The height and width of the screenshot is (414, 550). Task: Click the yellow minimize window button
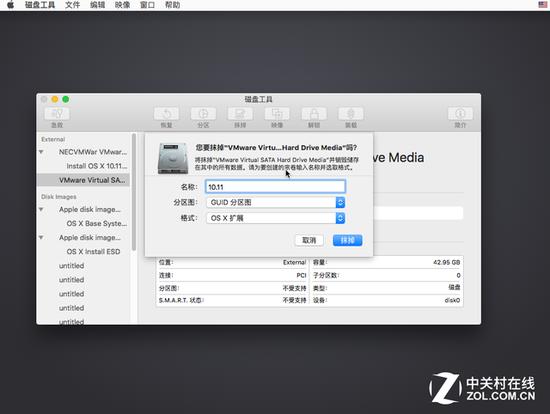(55, 99)
